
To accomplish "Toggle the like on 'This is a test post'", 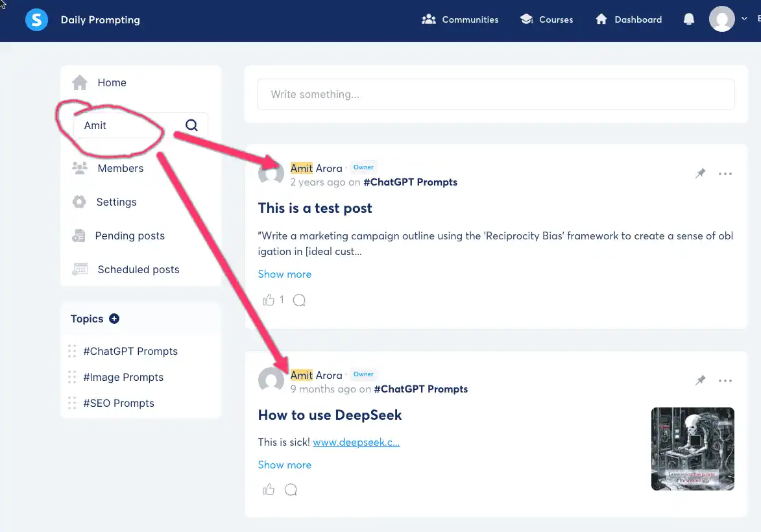I will coord(269,300).
